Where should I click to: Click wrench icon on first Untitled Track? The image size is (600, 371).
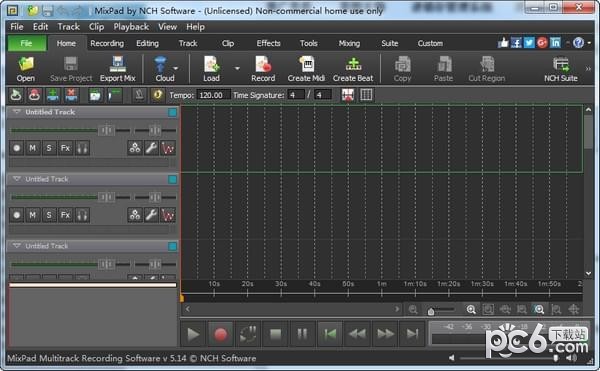[x=152, y=148]
